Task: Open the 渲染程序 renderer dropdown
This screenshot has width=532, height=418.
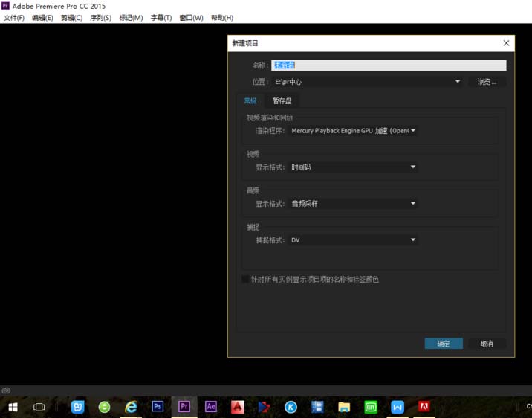Action: 352,131
